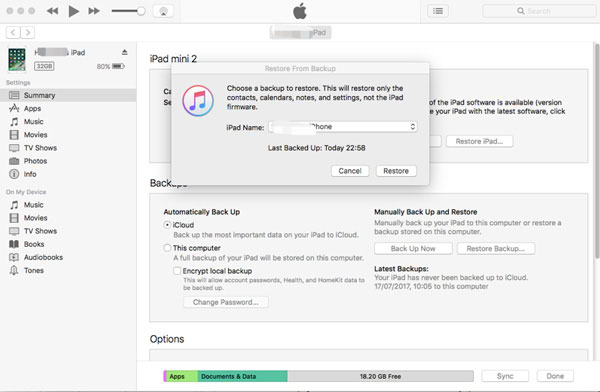The height and width of the screenshot is (392, 600).
Task: Click the Apps segment in storage bar
Action: click(x=181, y=376)
